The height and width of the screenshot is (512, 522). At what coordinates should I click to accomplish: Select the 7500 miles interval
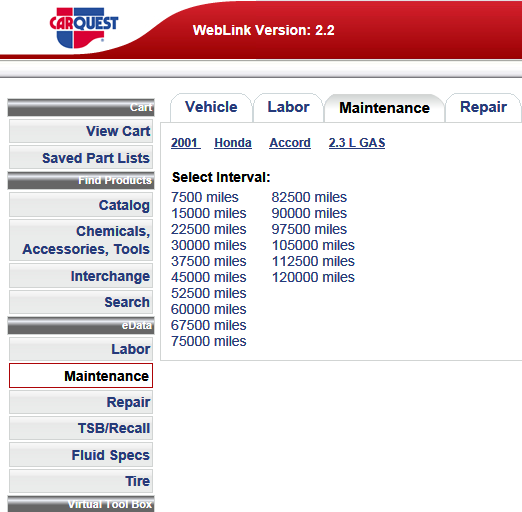click(205, 197)
